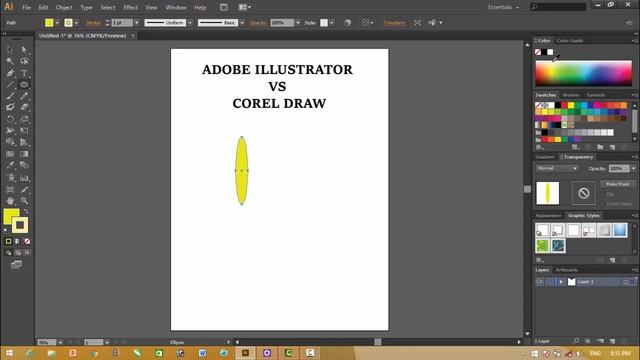Set paint mode to Gradient in toolbox
The height and width of the screenshot is (360, 640).
[x=18, y=241]
